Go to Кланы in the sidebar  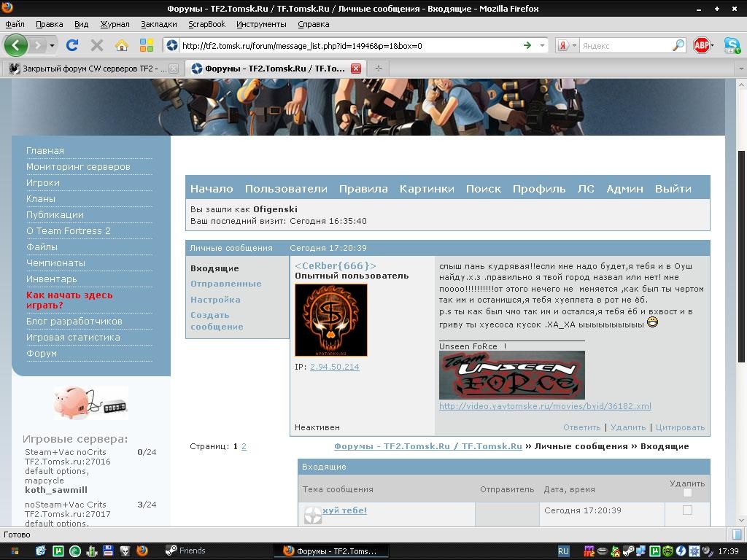coord(41,198)
